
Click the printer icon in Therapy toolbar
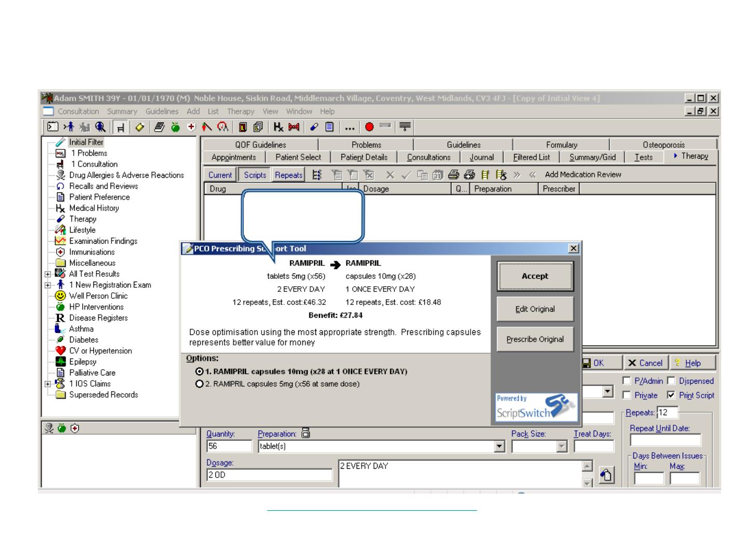454,175
